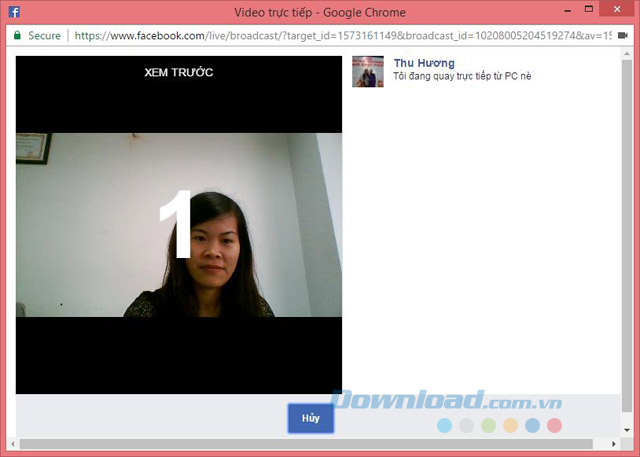Screen dimensions: 640x457
Task: Click the Facebook icon in the title bar
Action: pos(15,13)
